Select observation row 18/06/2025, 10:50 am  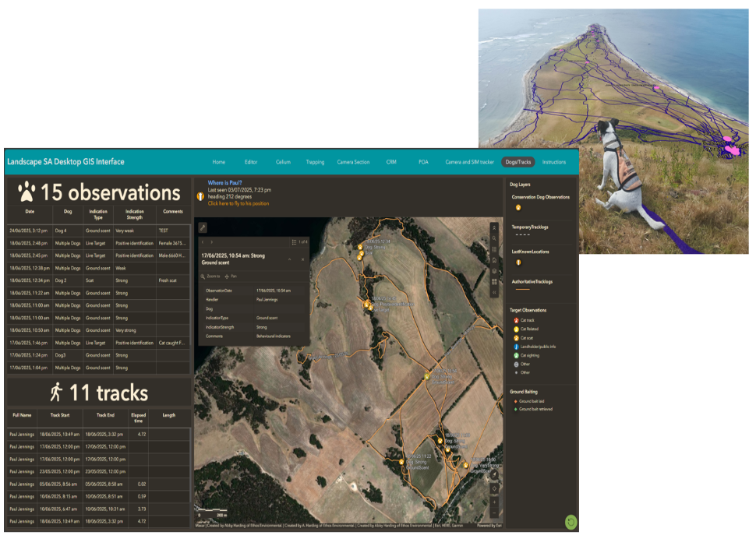pos(98,330)
